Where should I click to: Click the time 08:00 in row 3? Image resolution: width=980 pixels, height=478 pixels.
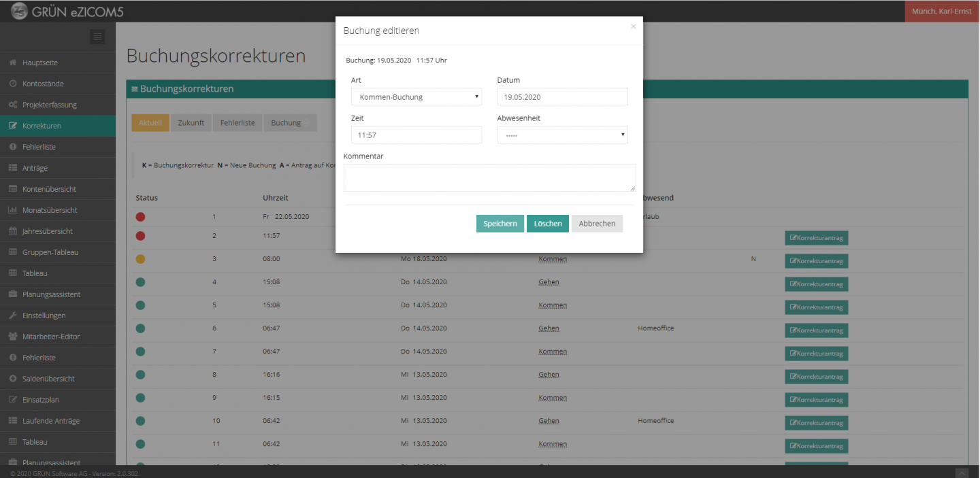[271, 259]
